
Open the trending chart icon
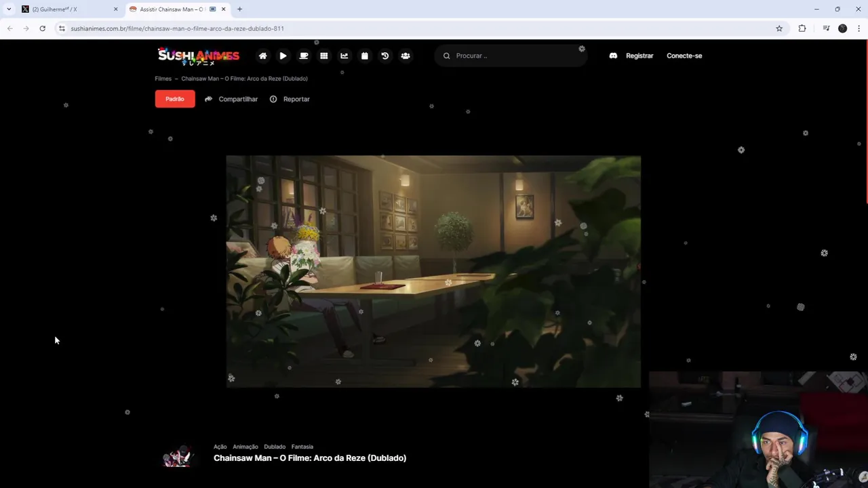pos(344,56)
